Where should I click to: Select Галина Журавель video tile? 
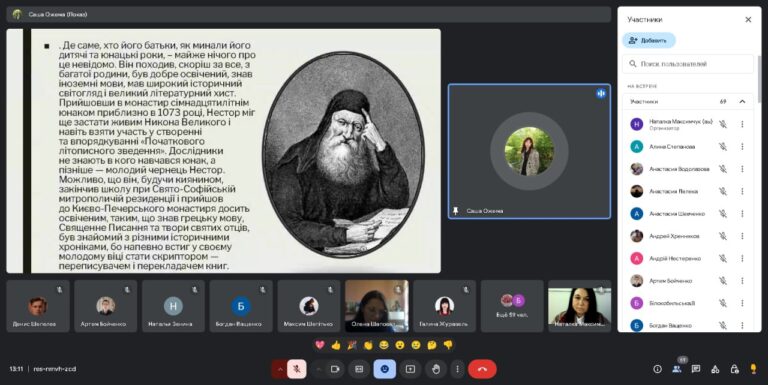[x=444, y=306]
